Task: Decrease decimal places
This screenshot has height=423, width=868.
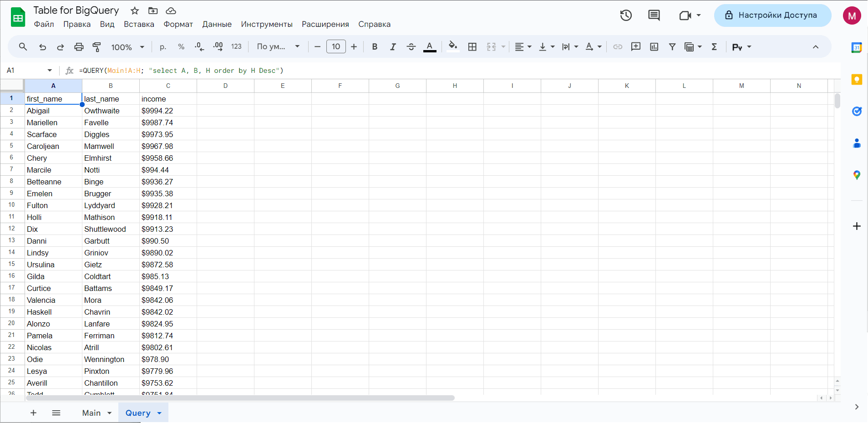Action: pos(199,46)
